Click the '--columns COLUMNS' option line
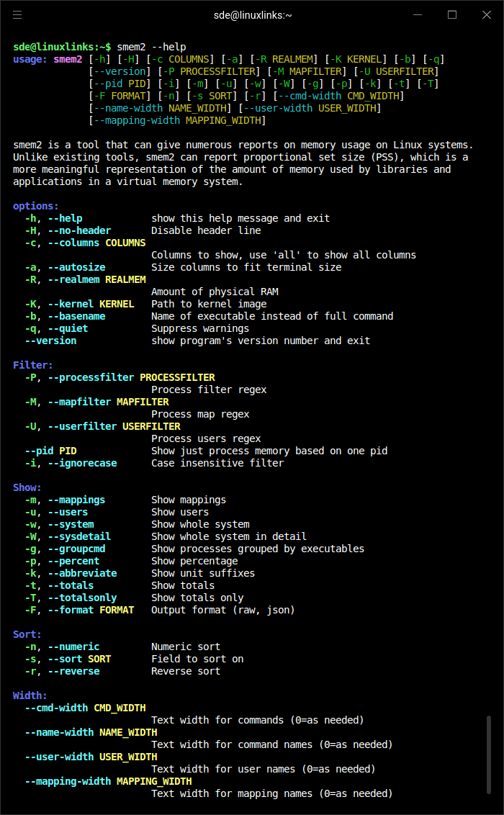Screen dimensions: 504x815 [x=96, y=243]
